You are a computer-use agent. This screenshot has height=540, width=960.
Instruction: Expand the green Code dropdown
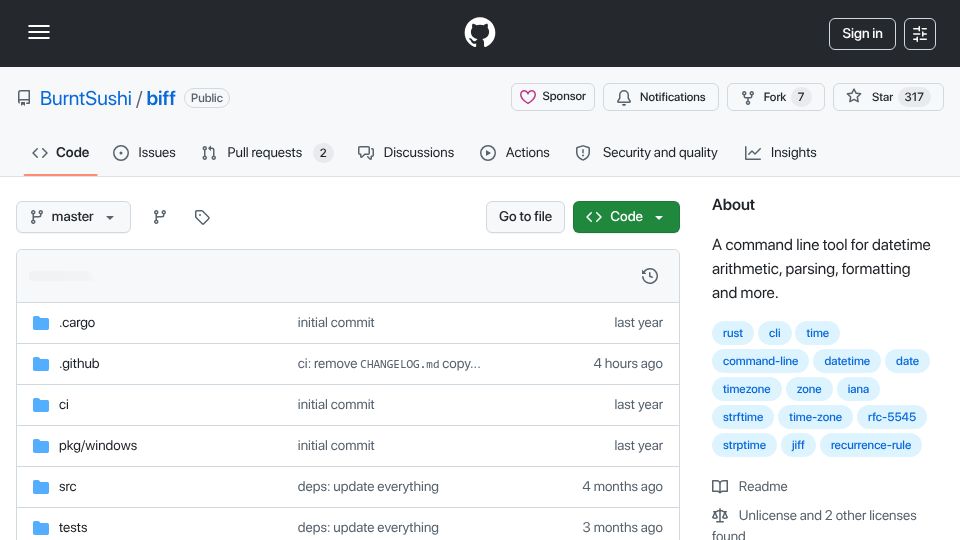tap(626, 217)
